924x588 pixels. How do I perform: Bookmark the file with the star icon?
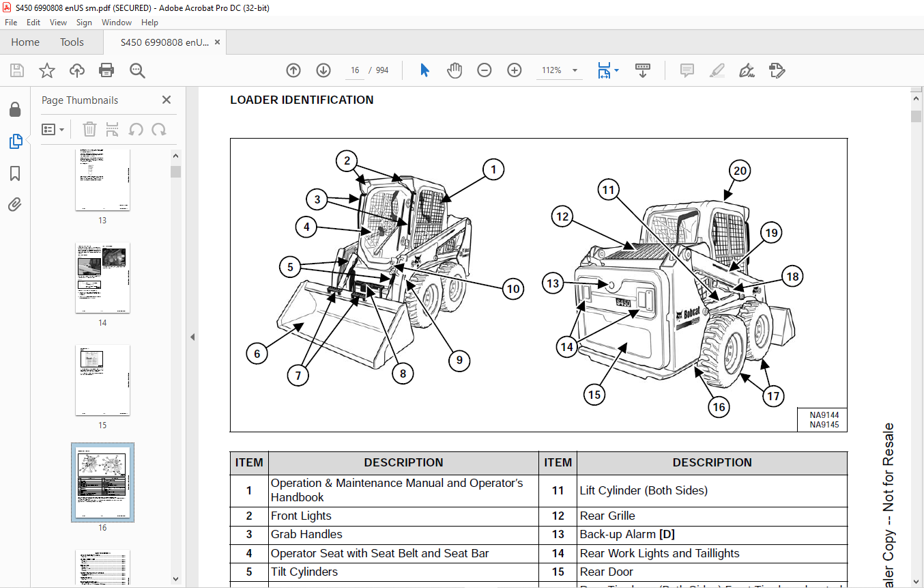pyautogui.click(x=46, y=70)
